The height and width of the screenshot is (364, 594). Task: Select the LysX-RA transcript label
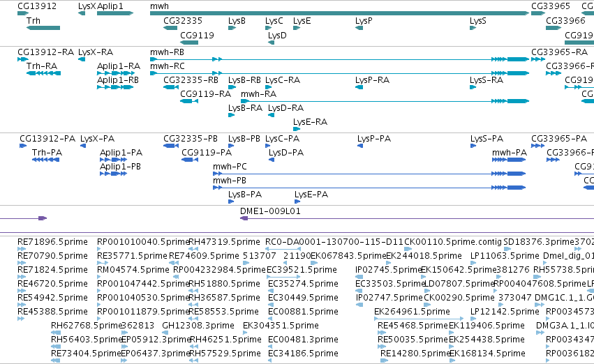(x=96, y=52)
